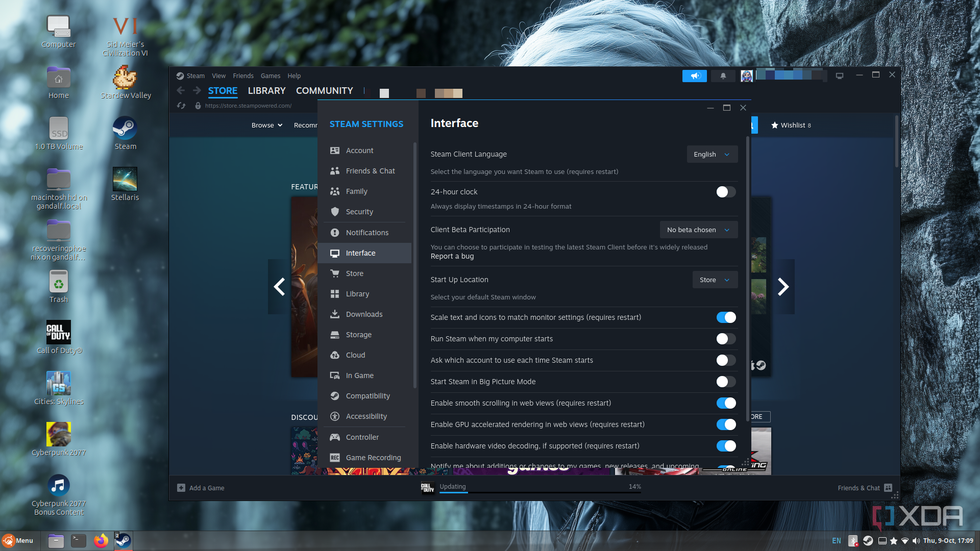Enable Start Steam in Big Picture Mode
This screenshot has height=551, width=980.
pyautogui.click(x=726, y=382)
